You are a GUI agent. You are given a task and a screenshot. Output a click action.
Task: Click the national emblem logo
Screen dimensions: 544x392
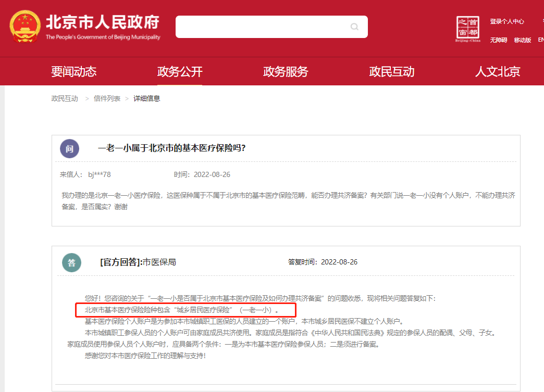click(x=25, y=27)
